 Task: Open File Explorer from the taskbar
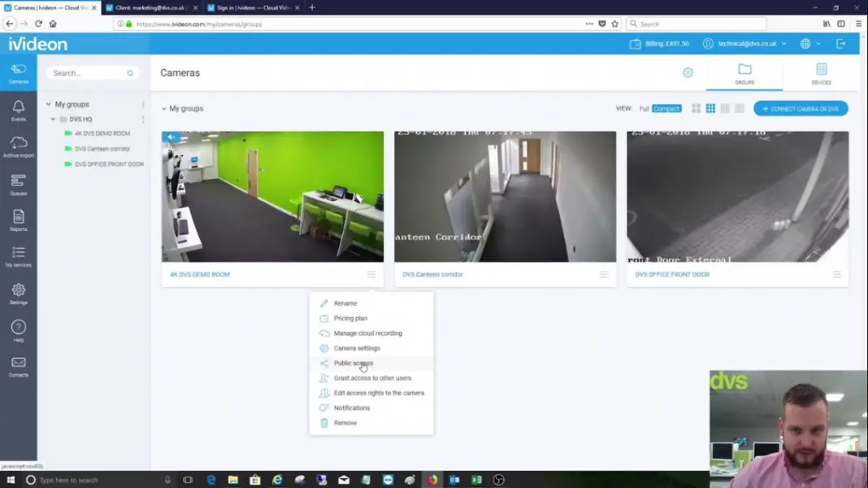pos(233,480)
